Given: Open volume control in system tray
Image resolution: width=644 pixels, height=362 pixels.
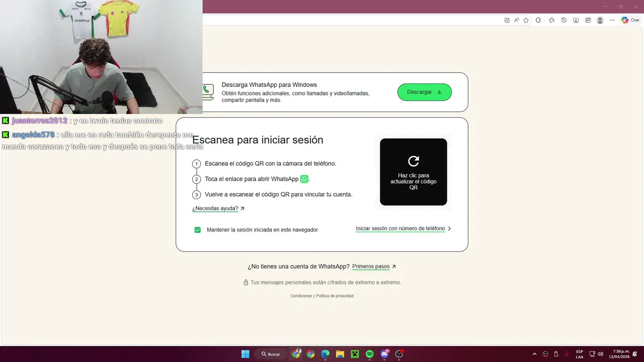Looking at the screenshot, I should click(600, 354).
